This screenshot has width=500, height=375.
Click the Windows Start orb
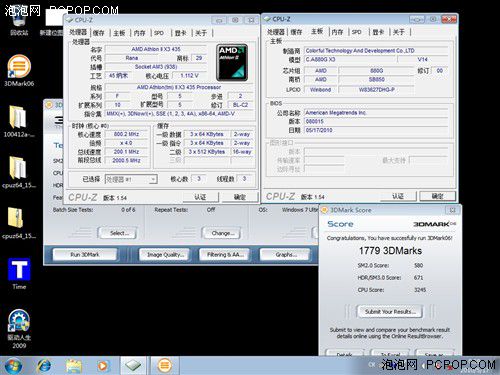click(14, 366)
